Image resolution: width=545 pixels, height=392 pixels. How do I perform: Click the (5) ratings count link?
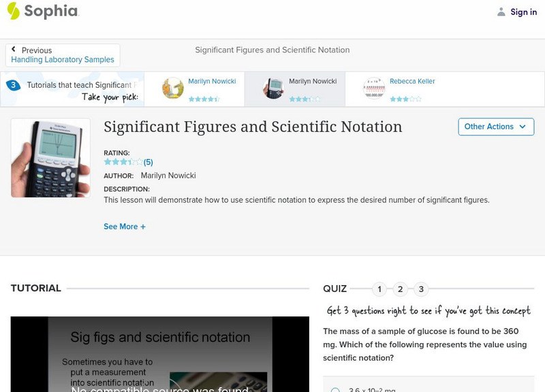[x=149, y=162]
